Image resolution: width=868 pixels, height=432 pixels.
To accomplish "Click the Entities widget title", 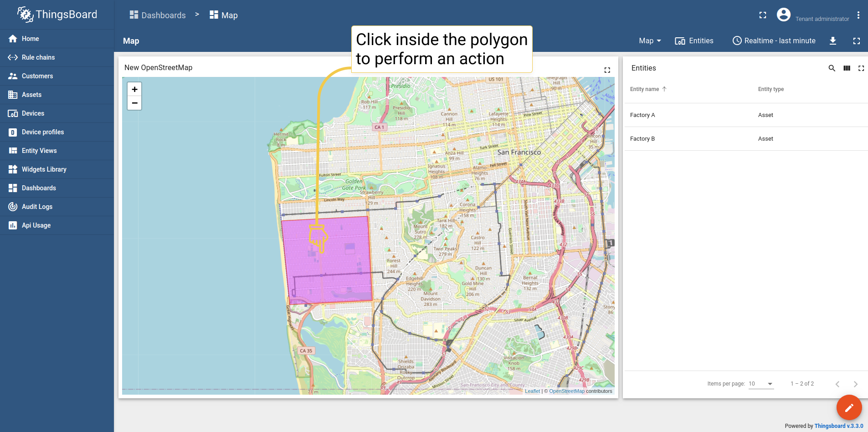I will (643, 68).
